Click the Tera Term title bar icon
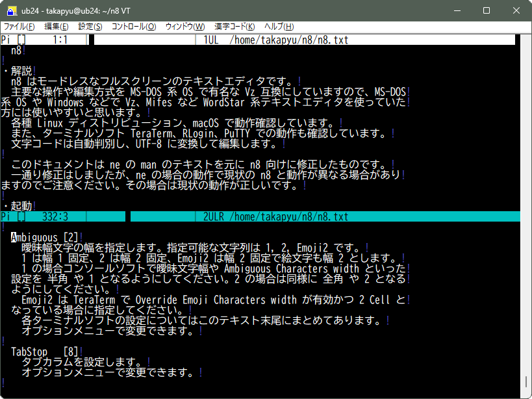The width and height of the screenshot is (532, 399). (x=12, y=11)
